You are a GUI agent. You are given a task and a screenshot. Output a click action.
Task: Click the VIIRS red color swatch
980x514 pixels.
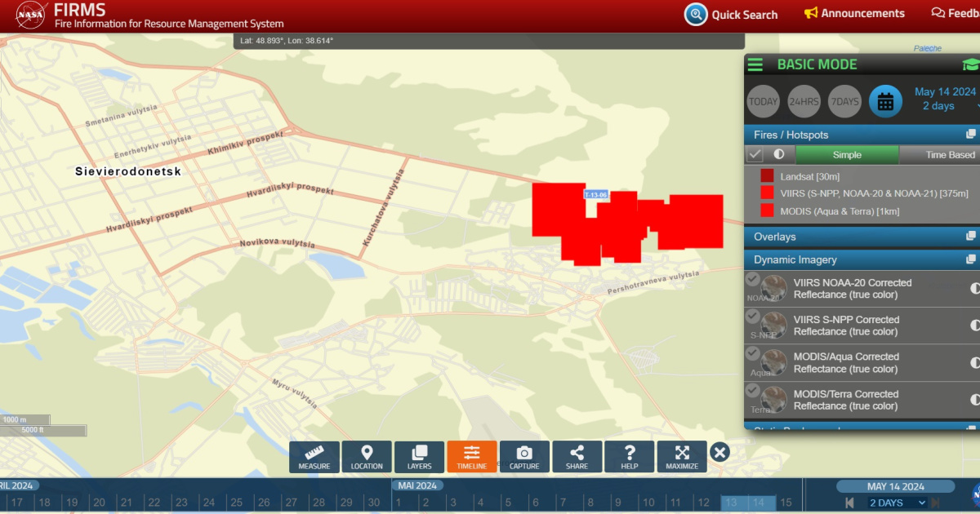click(767, 193)
